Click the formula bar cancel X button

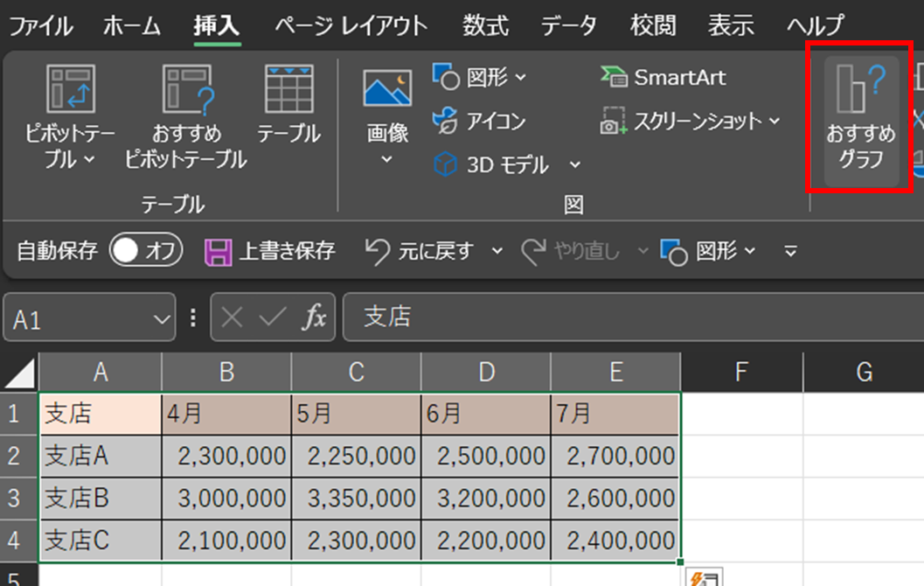pos(232,317)
